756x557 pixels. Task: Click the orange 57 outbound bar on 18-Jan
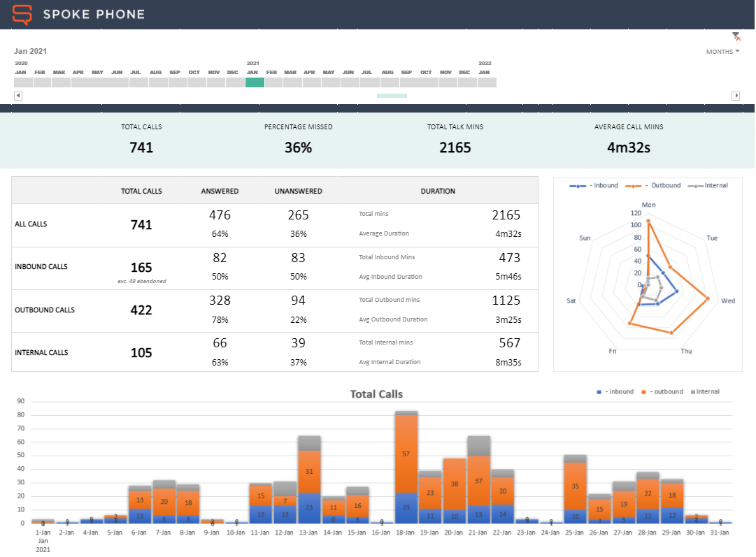coord(406,454)
